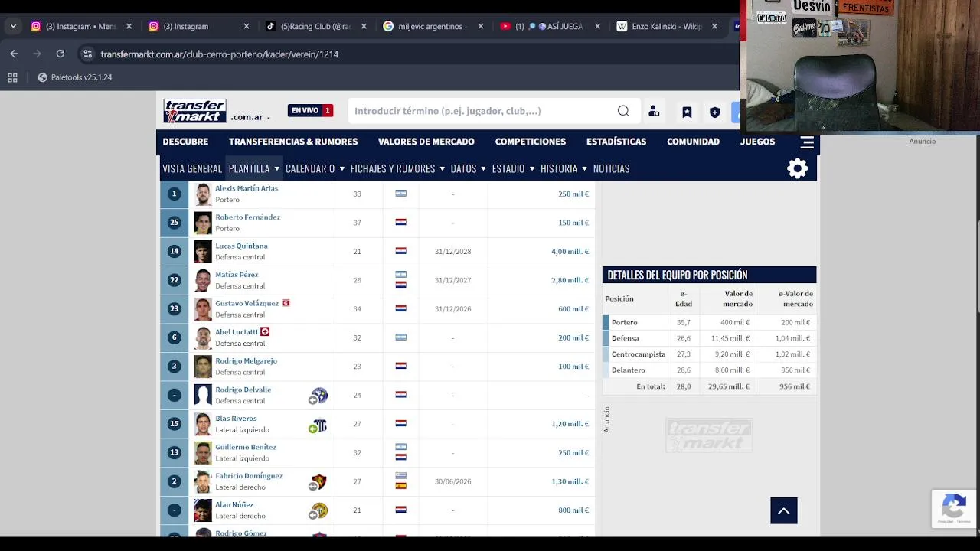Click Paraguay flag in Roberto Fernández row

click(400, 222)
